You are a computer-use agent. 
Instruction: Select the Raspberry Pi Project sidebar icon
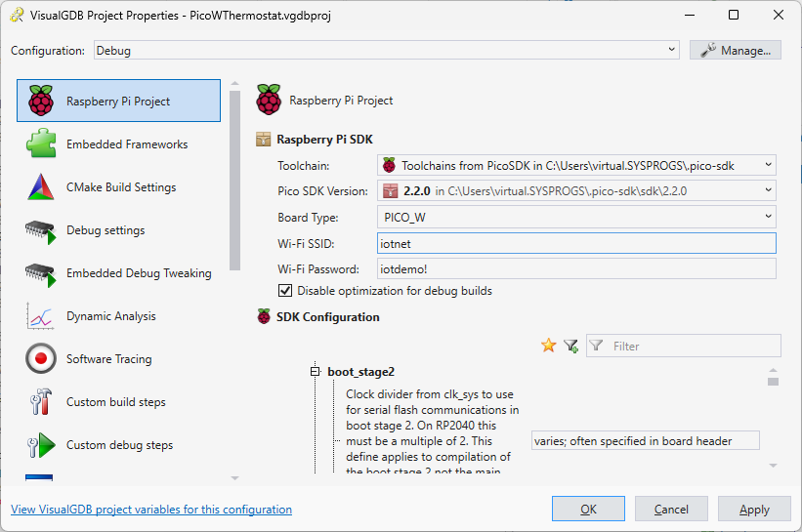click(x=41, y=102)
